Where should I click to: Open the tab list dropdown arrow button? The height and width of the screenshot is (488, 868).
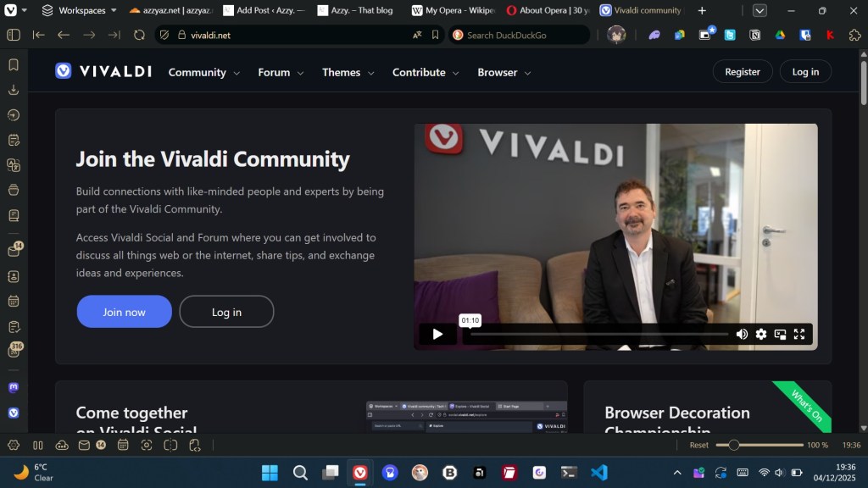point(759,10)
